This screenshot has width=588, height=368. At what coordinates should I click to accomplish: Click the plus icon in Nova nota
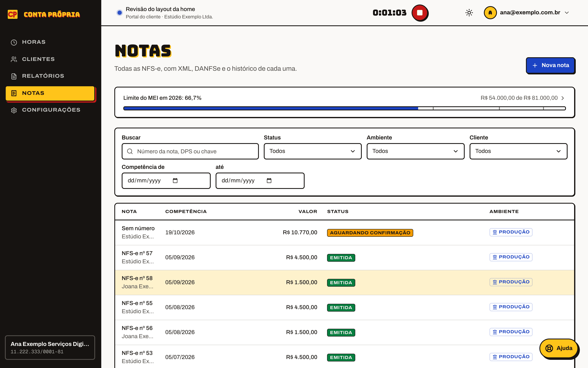[x=535, y=65]
